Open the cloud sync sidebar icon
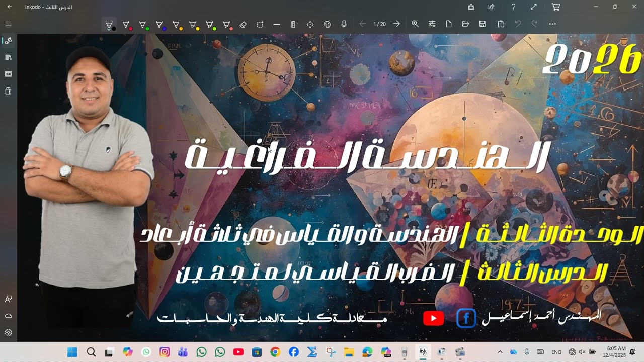The image size is (644, 362). point(8,316)
